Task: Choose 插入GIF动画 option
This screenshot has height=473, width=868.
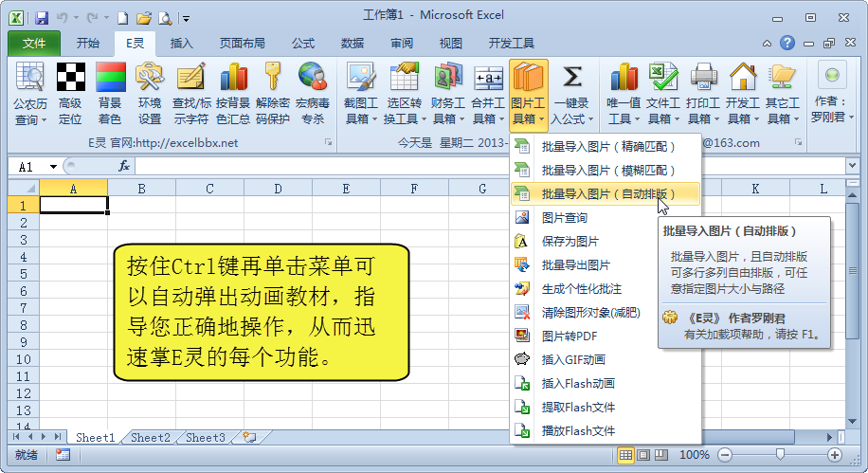Action: coord(606,360)
